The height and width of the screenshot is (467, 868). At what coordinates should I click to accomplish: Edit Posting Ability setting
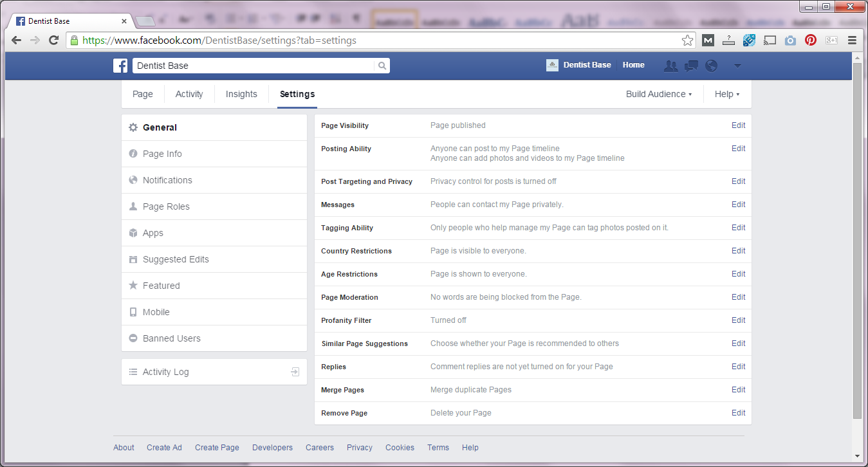[x=739, y=149]
